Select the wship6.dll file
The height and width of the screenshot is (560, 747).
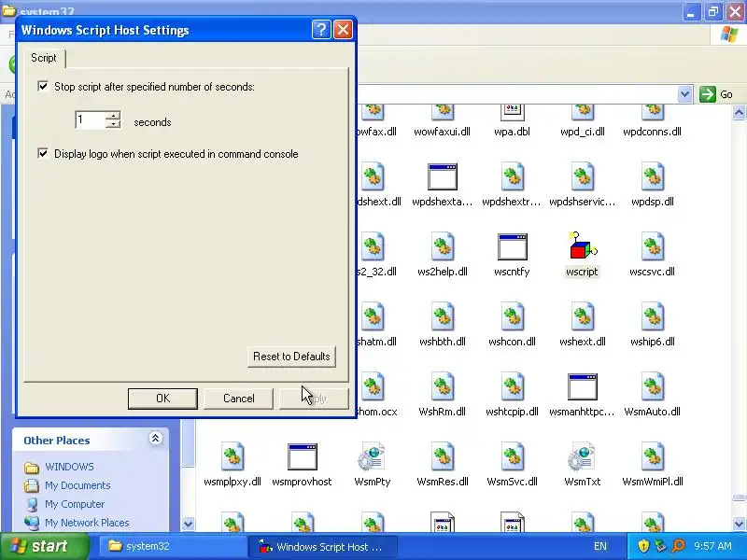click(652, 325)
